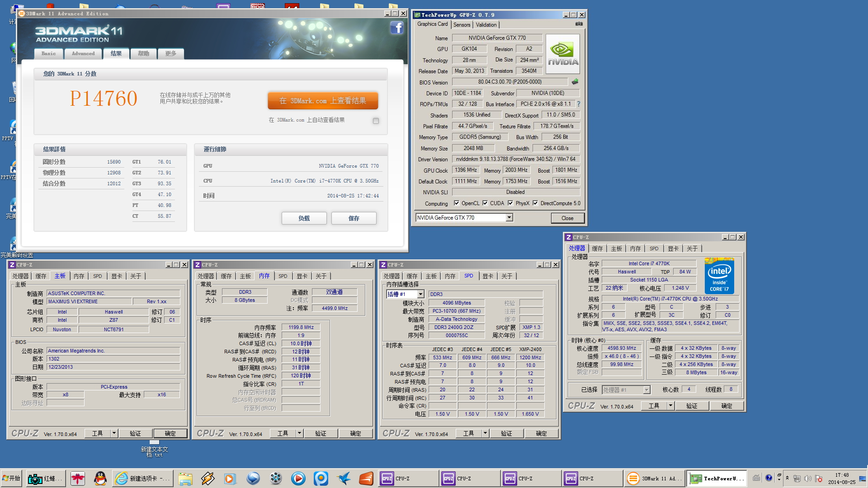Toggle the OpenCL checkbox

click(x=457, y=203)
